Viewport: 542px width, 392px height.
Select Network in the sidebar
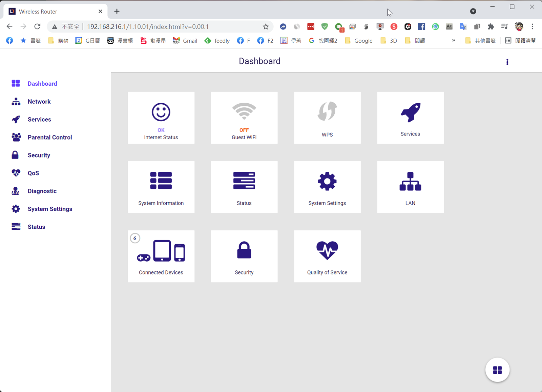click(x=39, y=102)
